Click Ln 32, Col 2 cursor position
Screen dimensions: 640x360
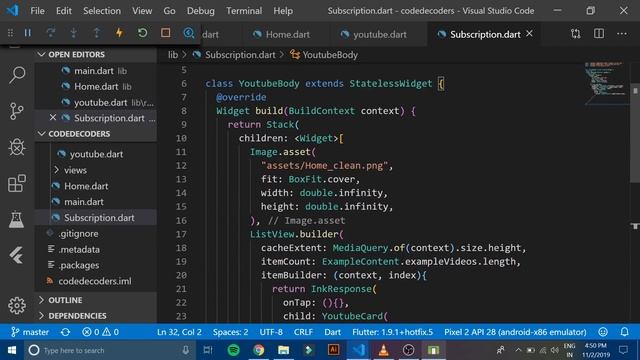point(179,332)
